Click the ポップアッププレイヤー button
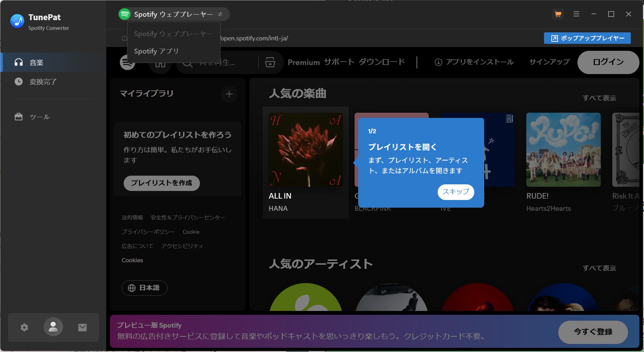 click(x=587, y=38)
